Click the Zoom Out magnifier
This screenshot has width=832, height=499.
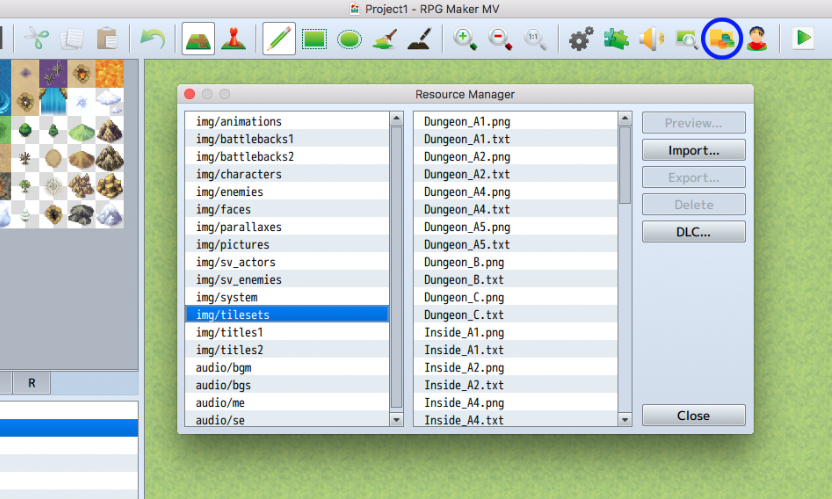500,39
